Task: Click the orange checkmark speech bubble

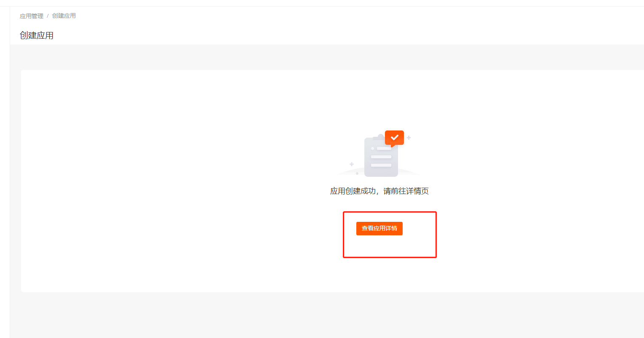Action: pos(394,138)
